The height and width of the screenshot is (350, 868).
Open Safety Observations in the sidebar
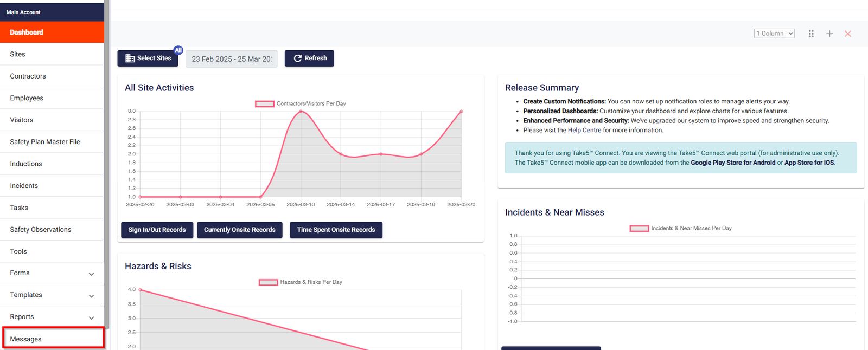pos(52,230)
